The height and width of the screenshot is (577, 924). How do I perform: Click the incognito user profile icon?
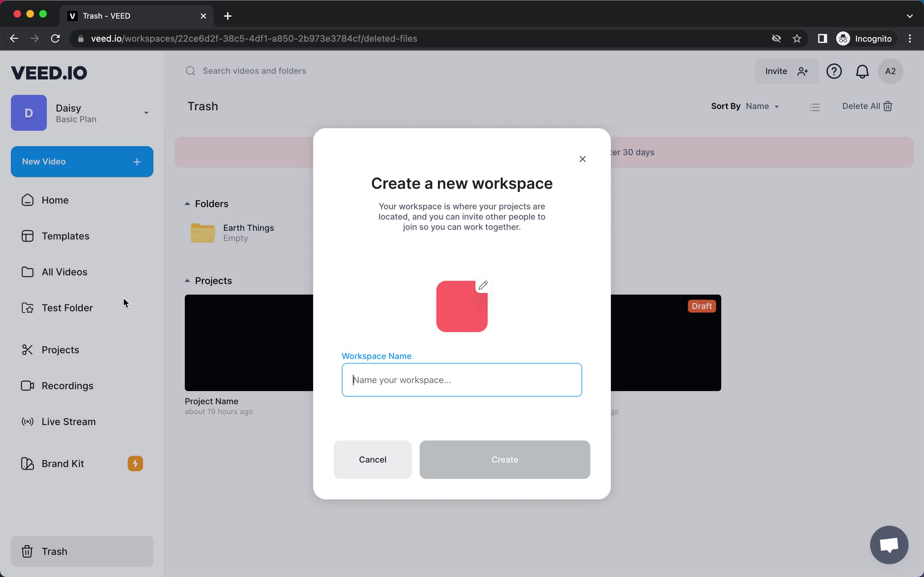coord(843,38)
